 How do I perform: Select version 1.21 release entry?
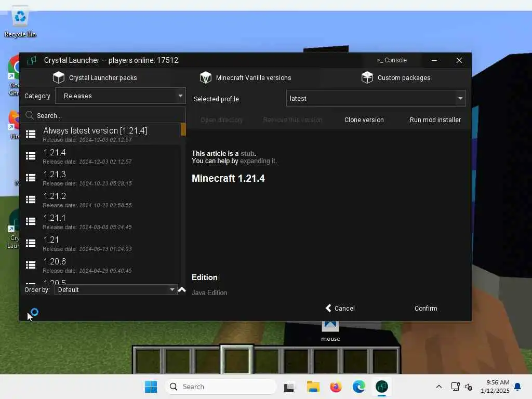point(100,243)
